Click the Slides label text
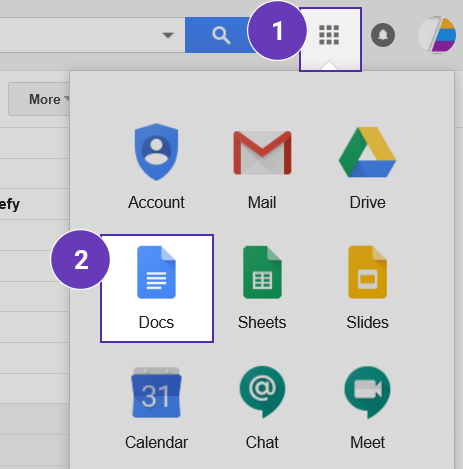 (367, 322)
